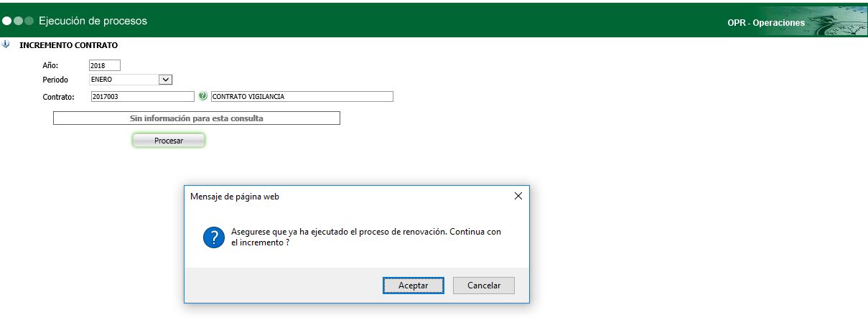Click the INCREMENTO CONTRATO heading
This screenshot has height=330, width=868.
point(68,45)
